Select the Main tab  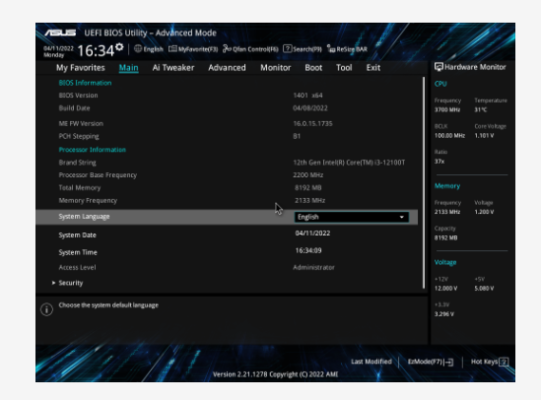click(x=128, y=68)
